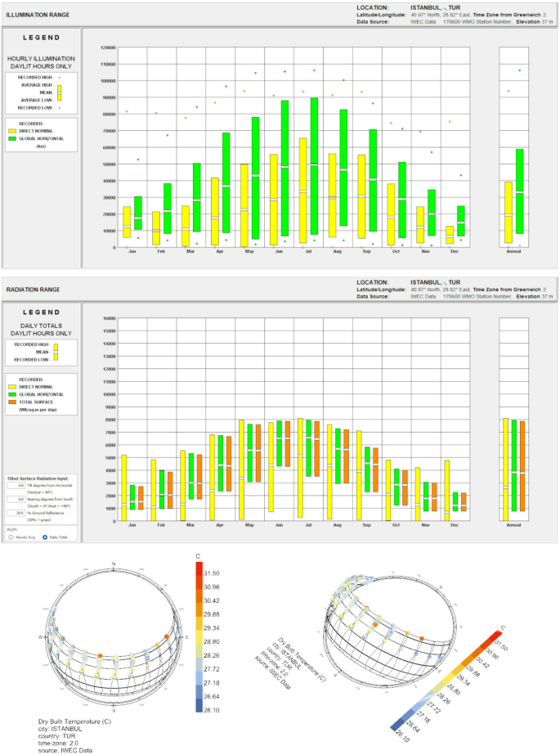Click Tilted Surface Radiation Input heading
Screen dimensions: 560x755
[38, 479]
